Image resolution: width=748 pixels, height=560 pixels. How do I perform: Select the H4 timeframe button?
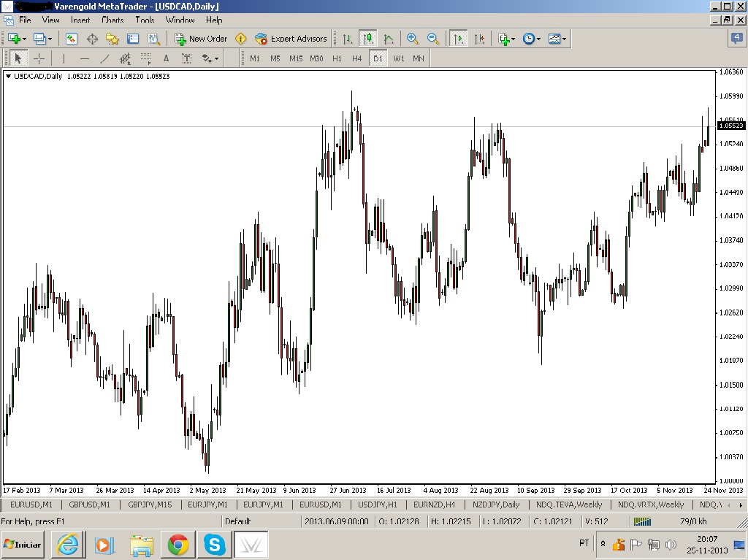point(356,58)
